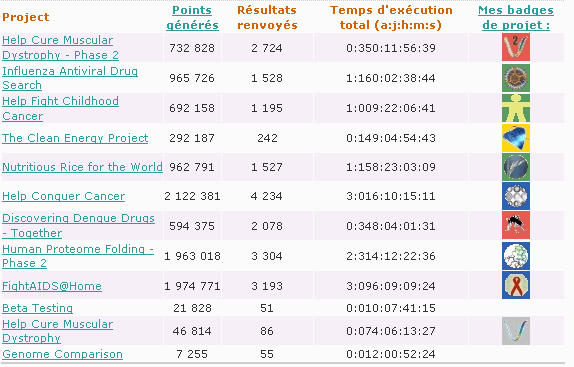Open the Beta Testing project link
The height and width of the screenshot is (367, 574).
coord(37,308)
